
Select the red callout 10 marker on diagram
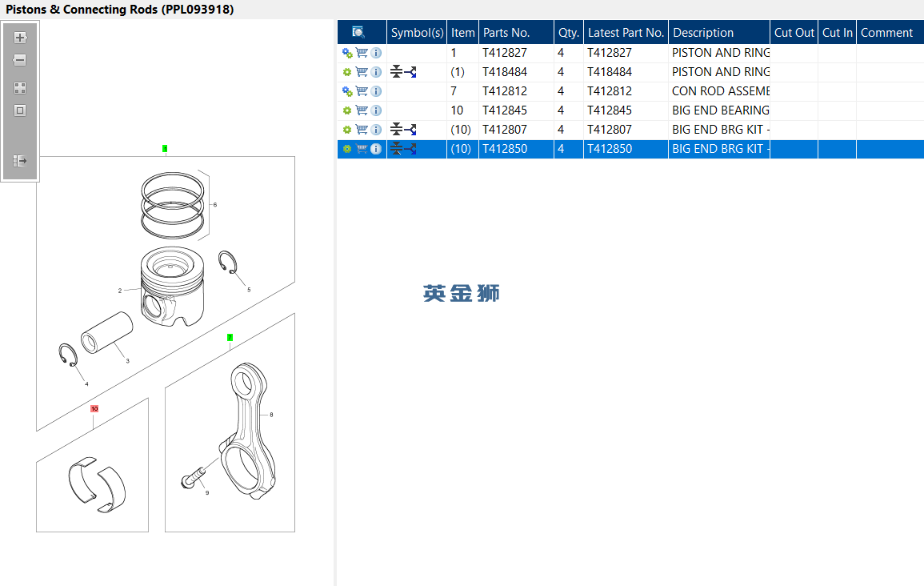click(x=94, y=408)
